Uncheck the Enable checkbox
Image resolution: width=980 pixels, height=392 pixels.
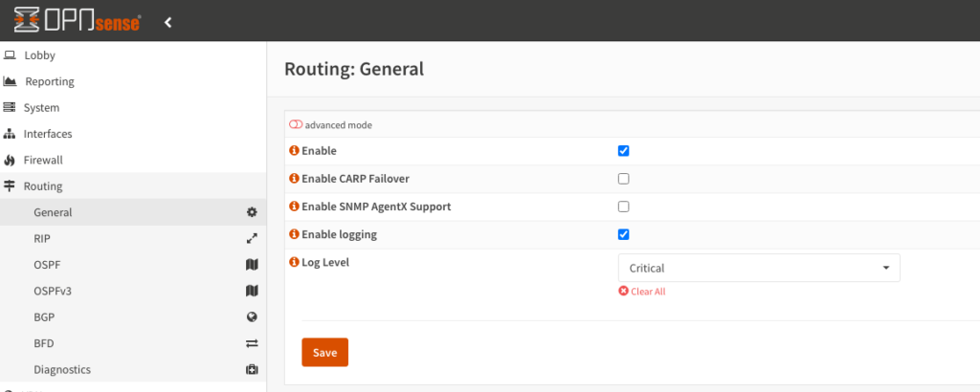click(623, 151)
